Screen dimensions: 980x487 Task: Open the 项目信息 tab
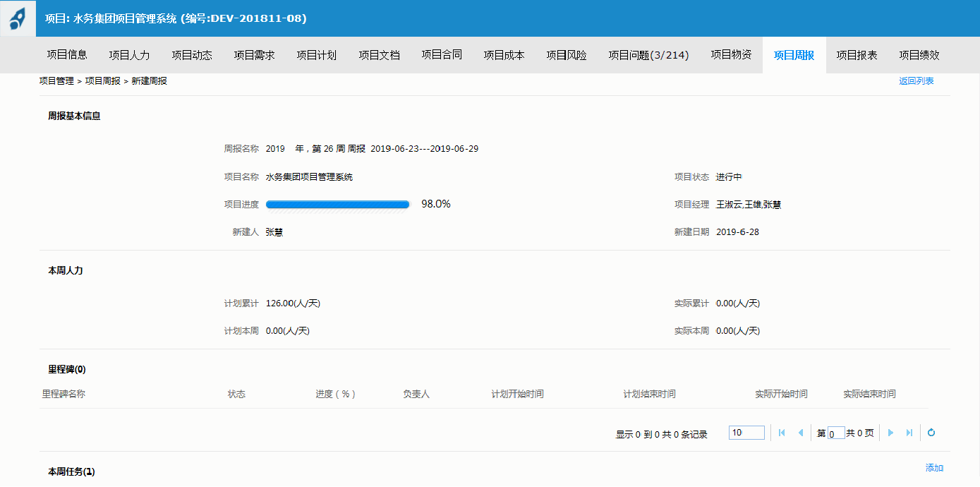[67, 55]
